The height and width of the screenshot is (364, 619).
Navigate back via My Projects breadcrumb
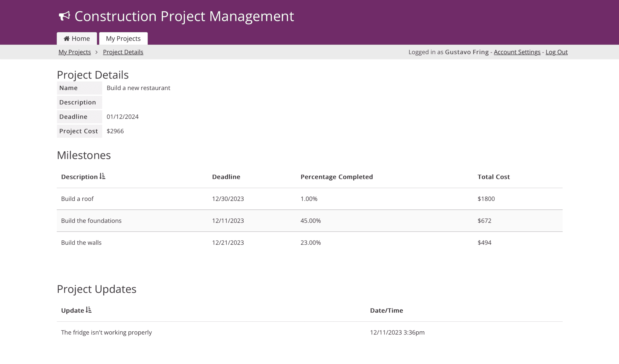click(74, 52)
